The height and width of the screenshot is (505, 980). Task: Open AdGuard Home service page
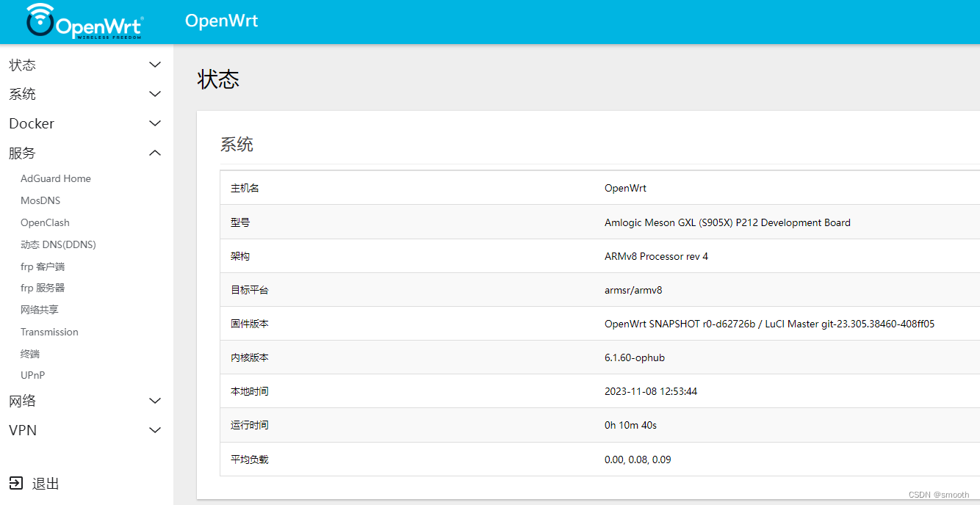click(x=56, y=178)
